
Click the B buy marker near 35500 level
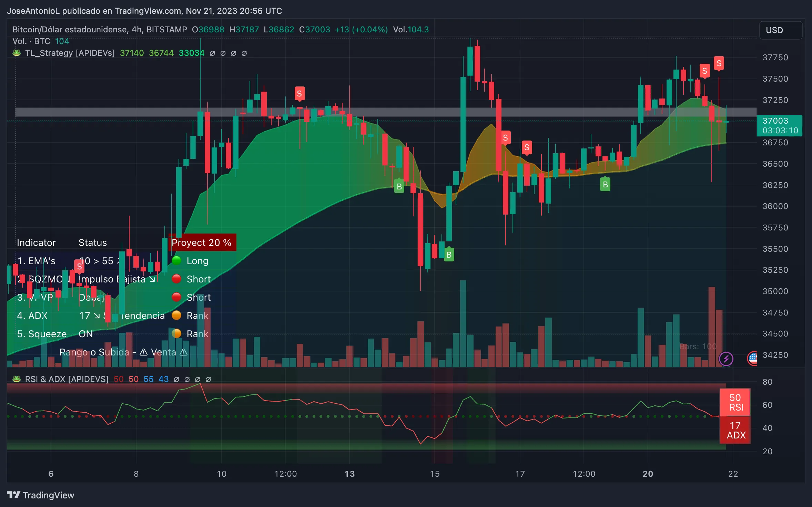point(449,255)
